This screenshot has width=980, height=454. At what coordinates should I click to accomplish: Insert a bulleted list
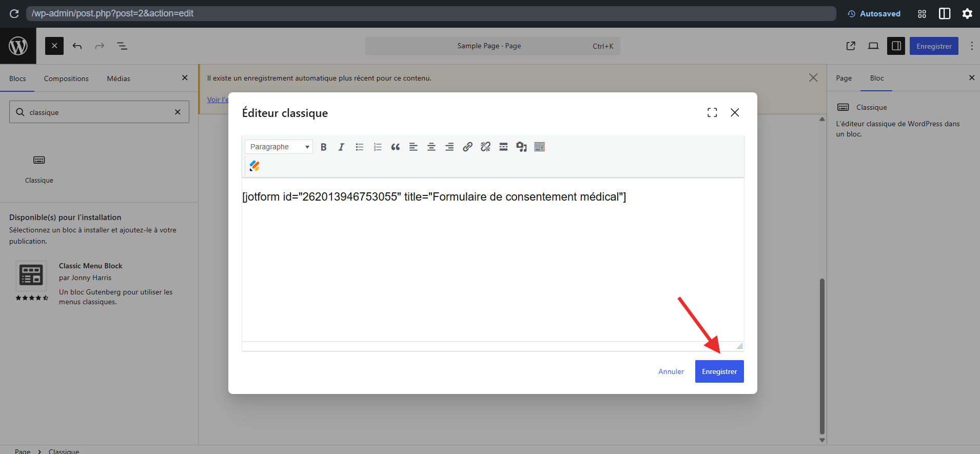tap(359, 147)
